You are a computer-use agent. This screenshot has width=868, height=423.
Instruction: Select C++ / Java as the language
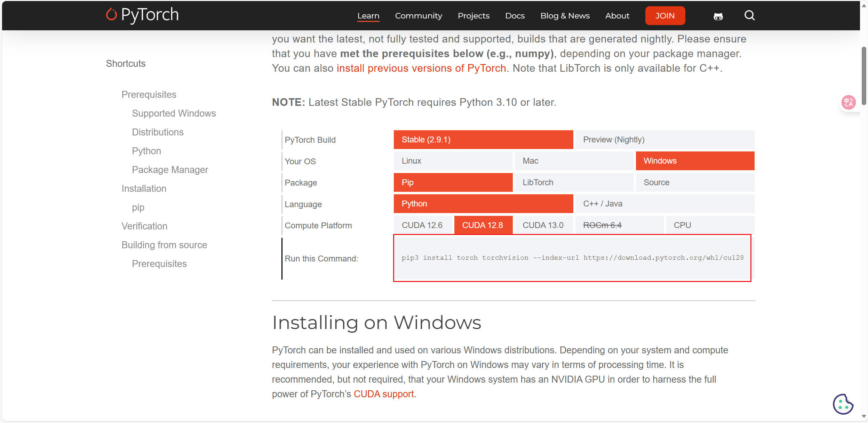pyautogui.click(x=665, y=204)
